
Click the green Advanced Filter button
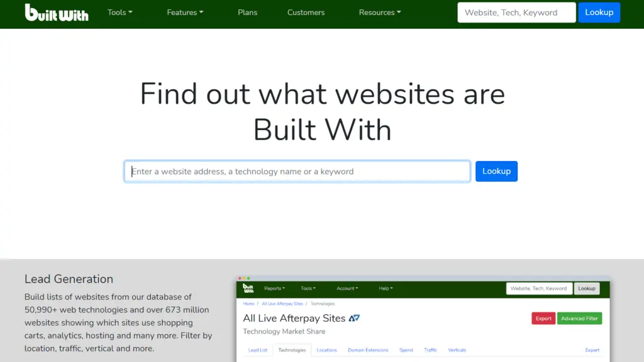coord(579,318)
